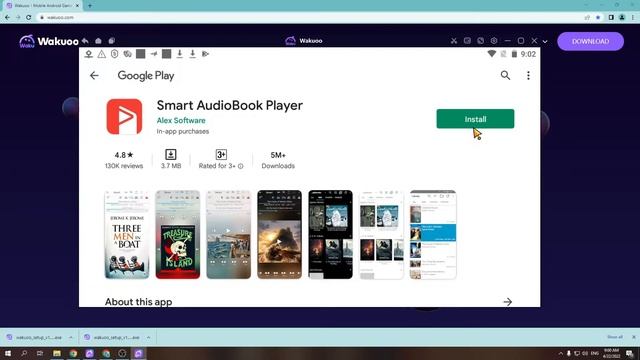Click the 3.7 MB download size icon

click(x=171, y=154)
